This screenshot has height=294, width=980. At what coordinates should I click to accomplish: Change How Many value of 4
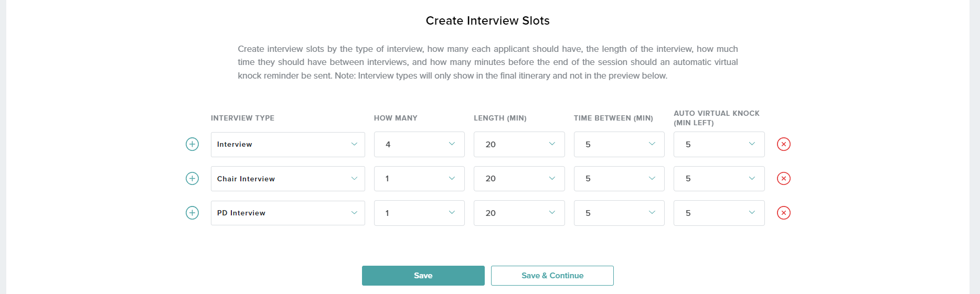(x=419, y=145)
